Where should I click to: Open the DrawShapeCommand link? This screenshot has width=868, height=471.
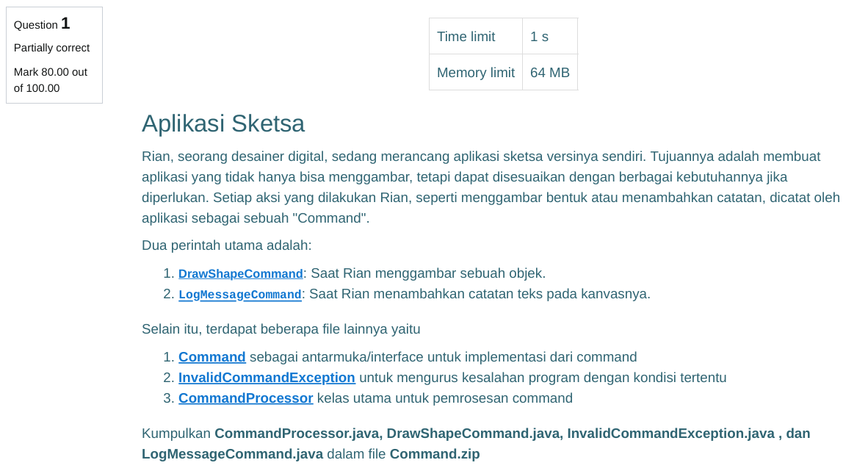[240, 274]
